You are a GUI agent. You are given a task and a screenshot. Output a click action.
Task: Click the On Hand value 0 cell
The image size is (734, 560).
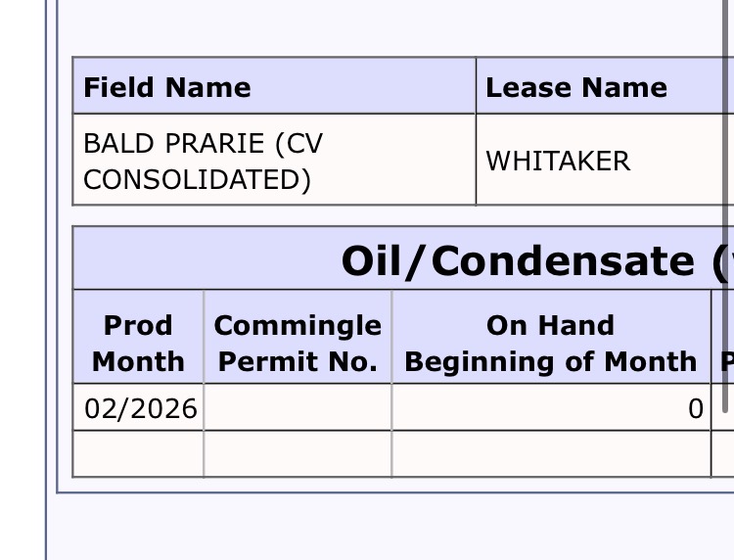point(551,408)
